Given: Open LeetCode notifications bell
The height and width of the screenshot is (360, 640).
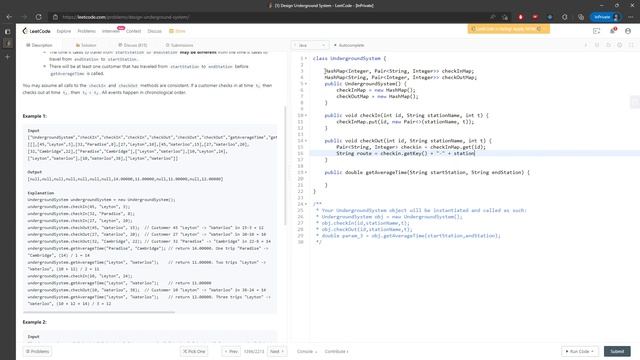Looking at the screenshot, I should tap(612, 31).
